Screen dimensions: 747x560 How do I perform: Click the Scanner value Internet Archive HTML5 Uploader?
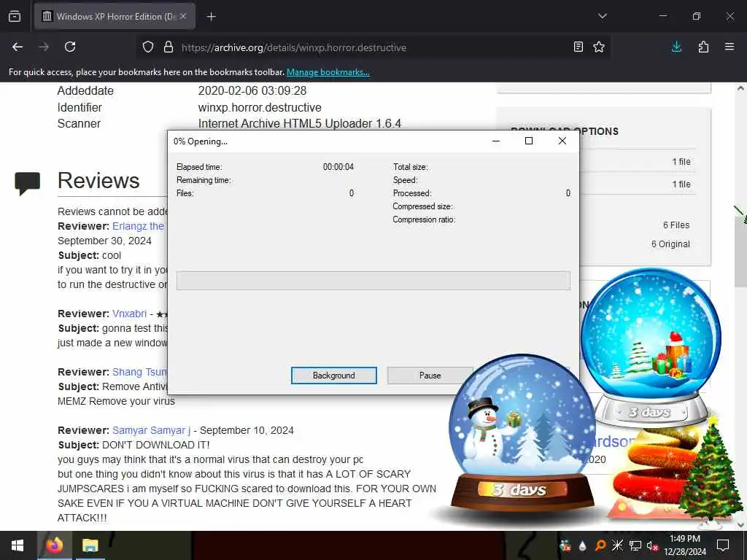[x=300, y=124]
